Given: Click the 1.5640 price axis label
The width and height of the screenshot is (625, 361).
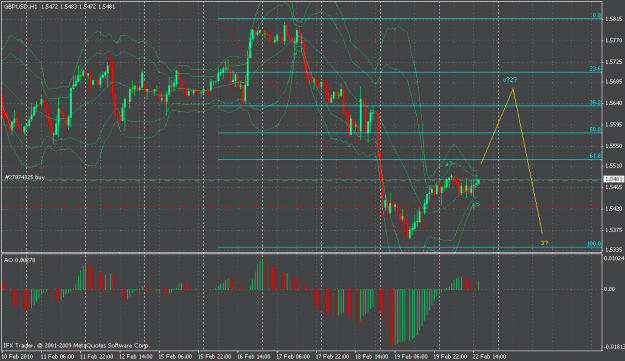Looking at the screenshot, I should tap(613, 103).
